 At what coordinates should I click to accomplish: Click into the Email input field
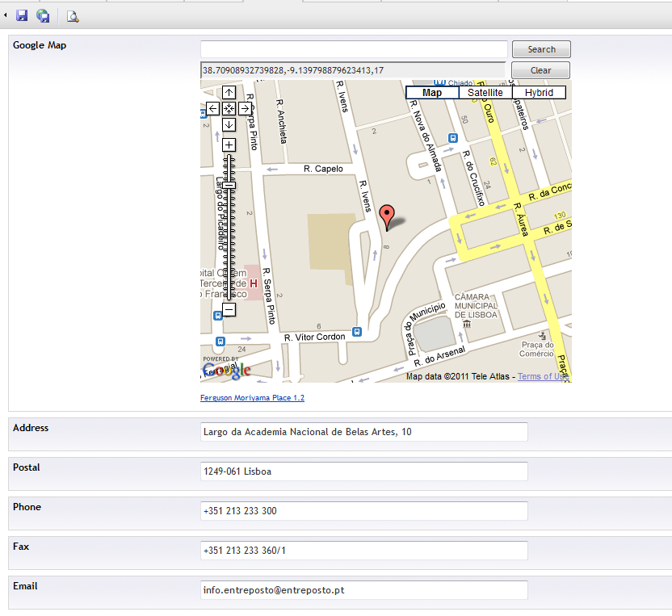click(x=363, y=590)
